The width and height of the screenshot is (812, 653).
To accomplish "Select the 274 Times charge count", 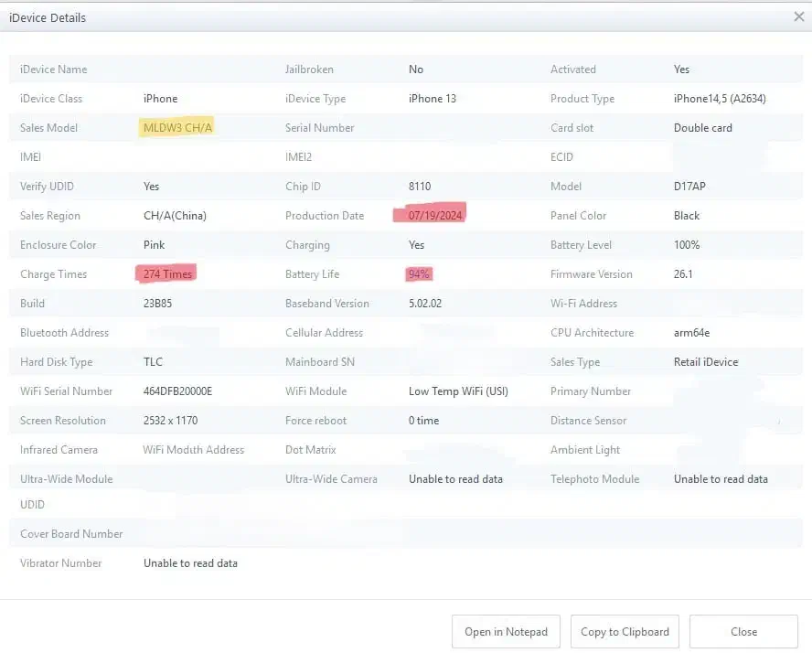I will click(x=168, y=274).
